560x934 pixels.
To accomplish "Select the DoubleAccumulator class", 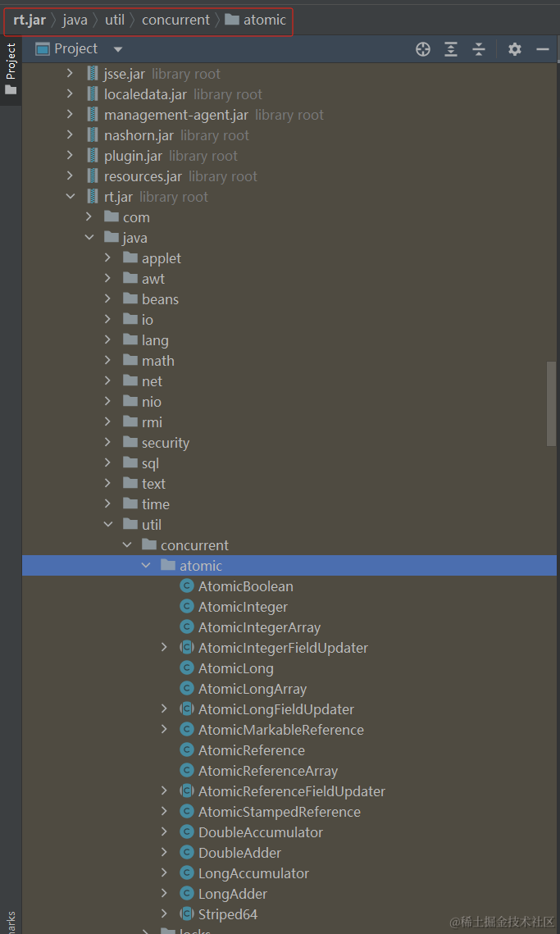I will (261, 832).
